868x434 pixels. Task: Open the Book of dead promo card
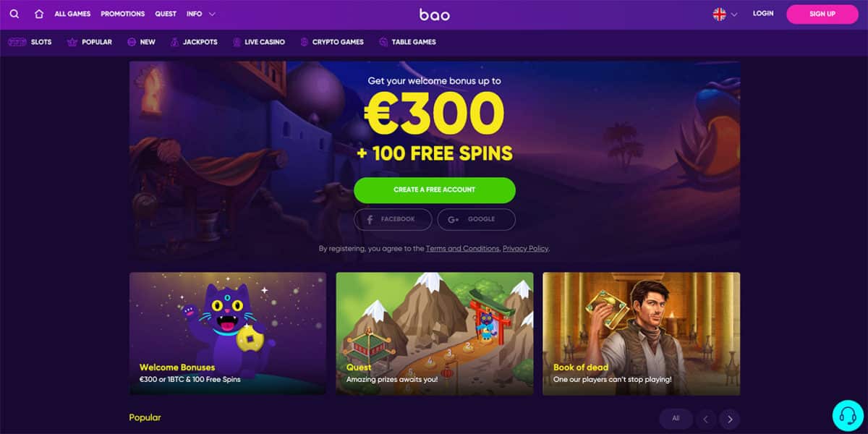point(642,333)
